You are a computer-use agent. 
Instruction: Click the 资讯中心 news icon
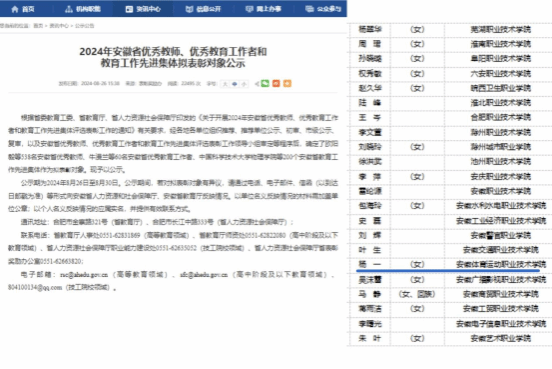129,9
